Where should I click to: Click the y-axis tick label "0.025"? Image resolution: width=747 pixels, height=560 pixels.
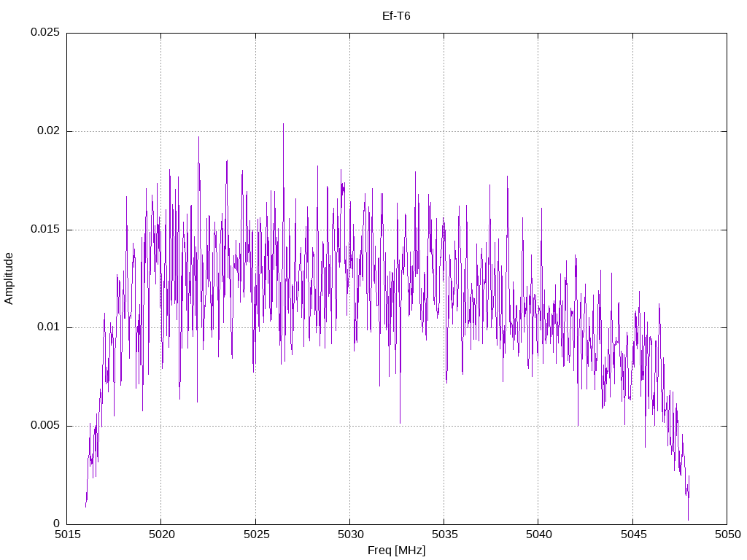(x=45, y=32)
